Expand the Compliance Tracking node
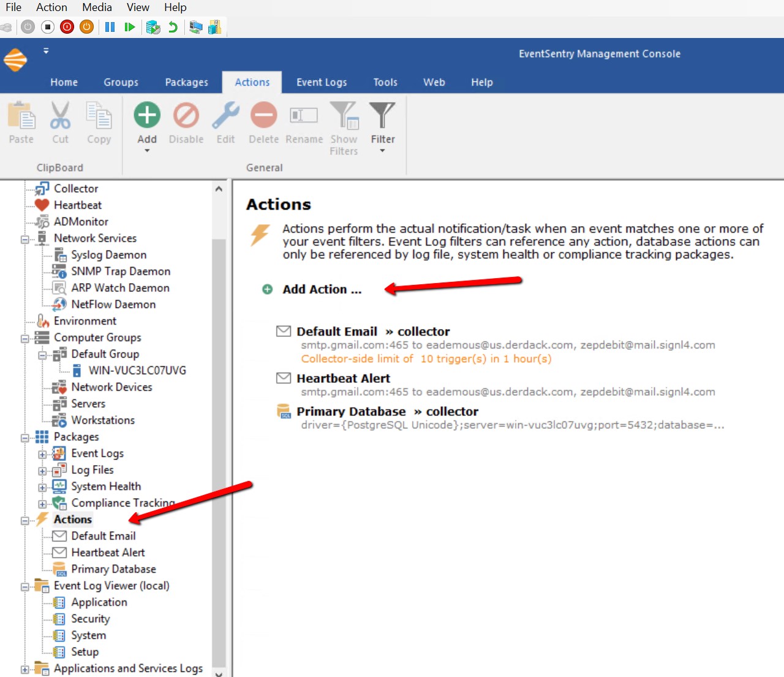The width and height of the screenshot is (784, 677). [x=42, y=504]
